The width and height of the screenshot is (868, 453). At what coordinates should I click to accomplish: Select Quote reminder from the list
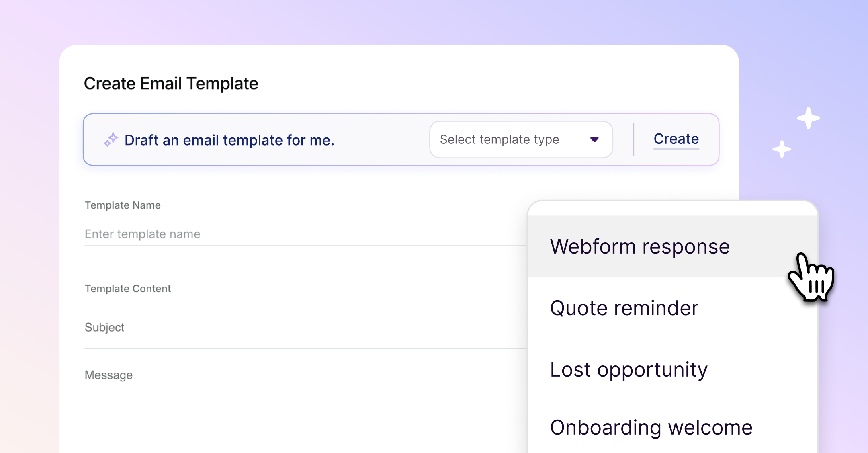click(624, 308)
